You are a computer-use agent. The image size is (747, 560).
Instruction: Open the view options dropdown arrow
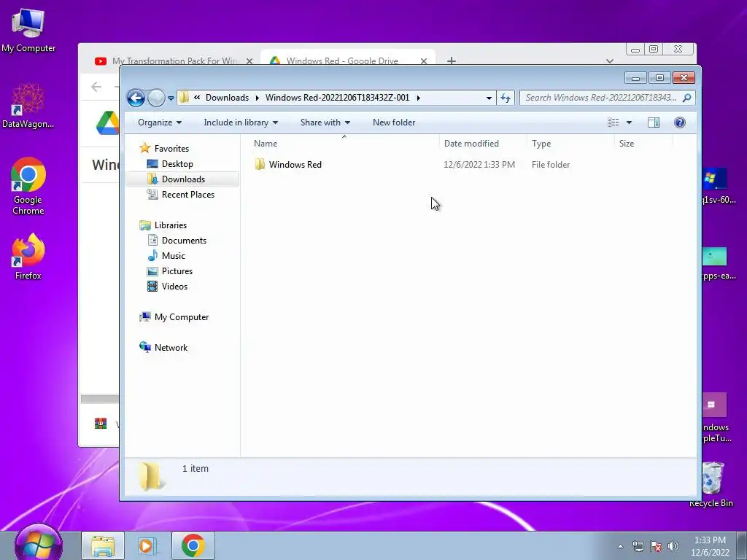tap(629, 122)
